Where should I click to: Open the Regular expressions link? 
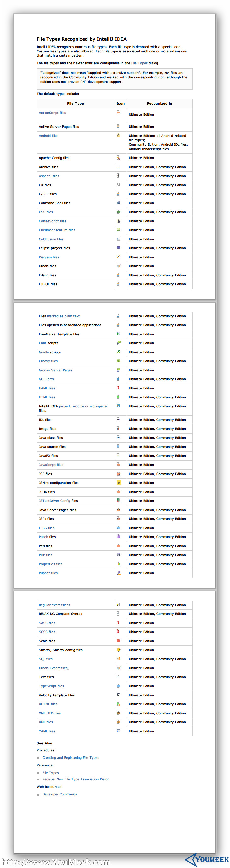[x=55, y=605]
